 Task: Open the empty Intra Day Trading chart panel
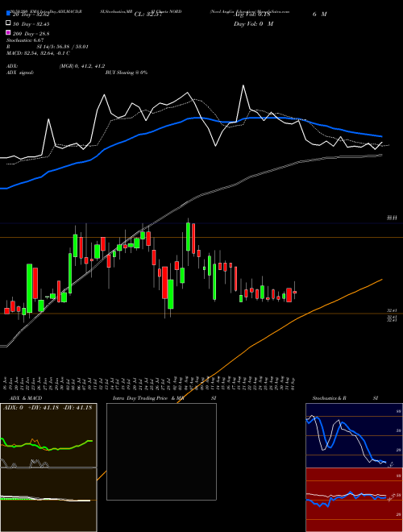(161, 451)
